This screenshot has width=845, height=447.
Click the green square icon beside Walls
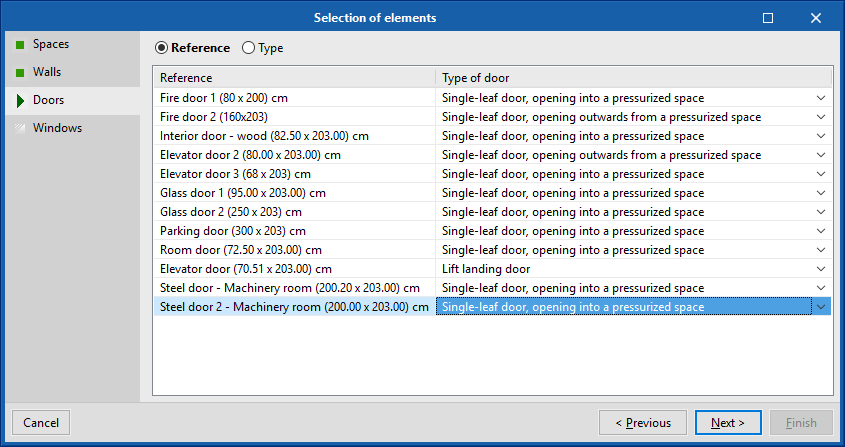point(20,72)
